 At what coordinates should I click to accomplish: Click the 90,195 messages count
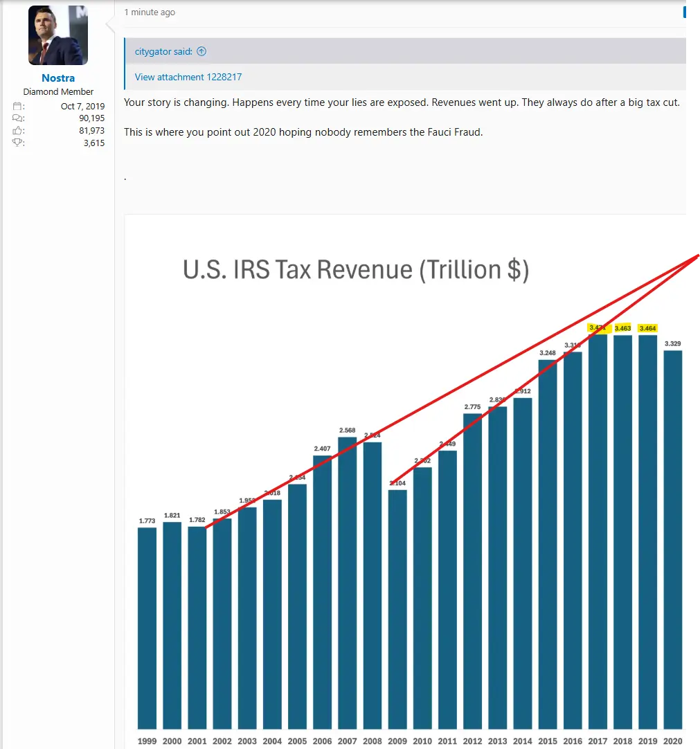91,118
